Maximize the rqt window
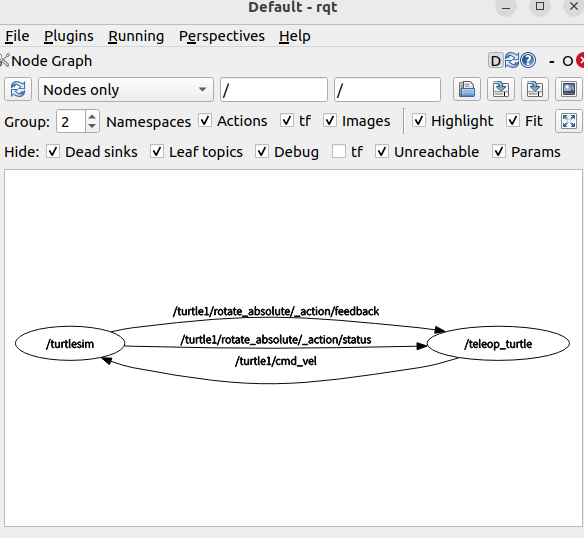The width and height of the screenshot is (584, 538). [x=540, y=6]
